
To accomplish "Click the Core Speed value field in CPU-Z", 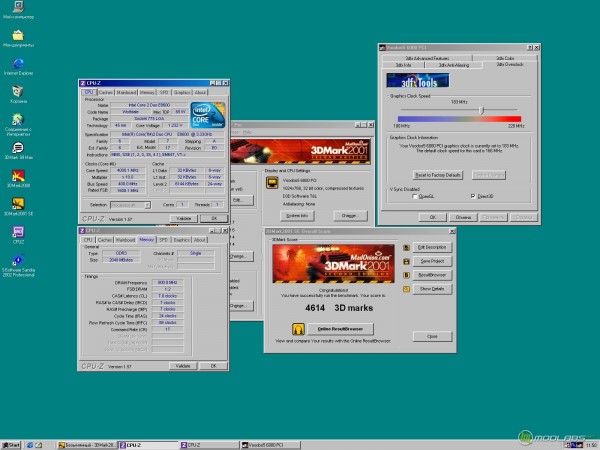I will click(x=128, y=170).
